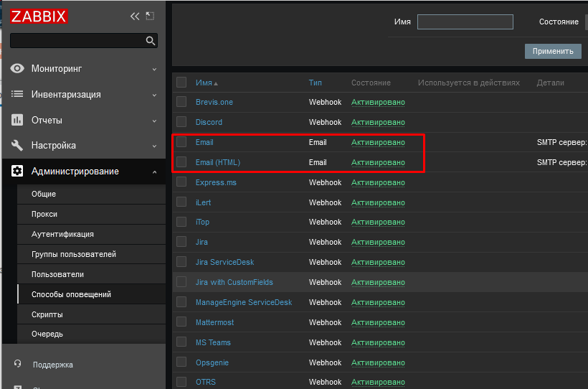Click the sidebar kiosk mode icon
This screenshot has height=389, width=588.
click(x=150, y=16)
